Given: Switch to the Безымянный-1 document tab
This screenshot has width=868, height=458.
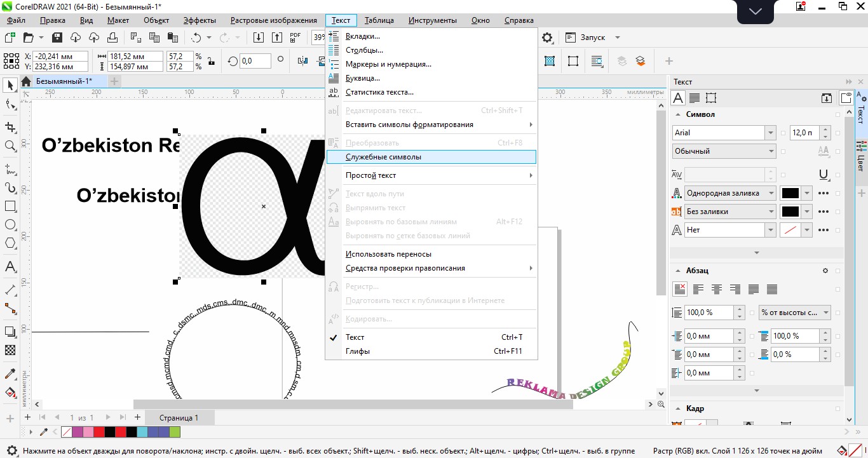Looking at the screenshot, I should (64, 81).
